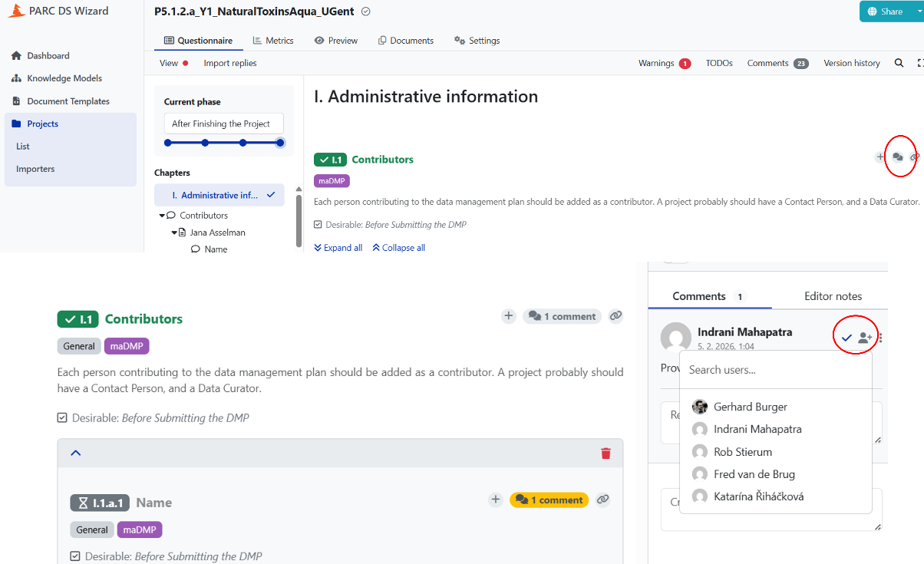Image resolution: width=924 pixels, height=564 pixels.
Task: Click the resolve comment checkmark icon
Action: coord(846,338)
